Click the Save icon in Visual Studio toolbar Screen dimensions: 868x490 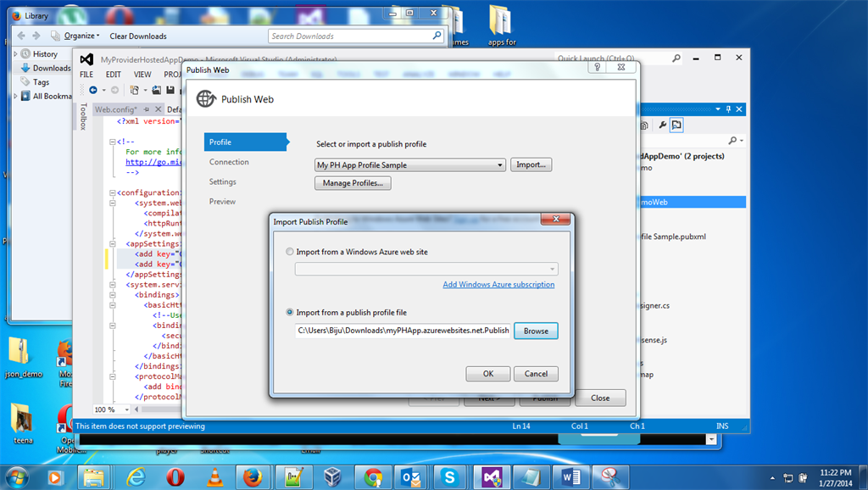pos(170,90)
